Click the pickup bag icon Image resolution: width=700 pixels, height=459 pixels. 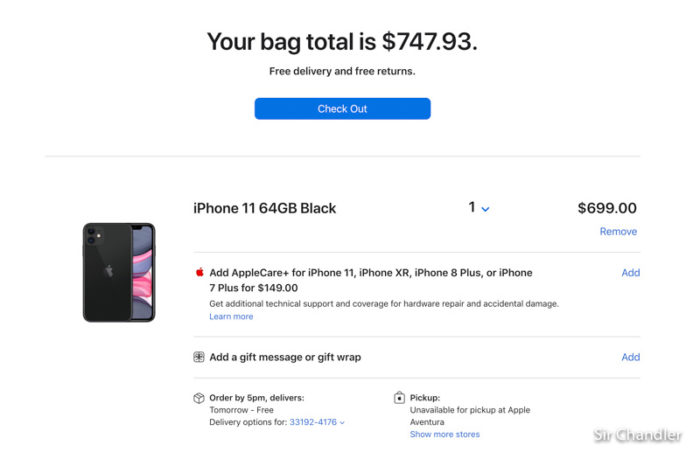click(x=399, y=397)
